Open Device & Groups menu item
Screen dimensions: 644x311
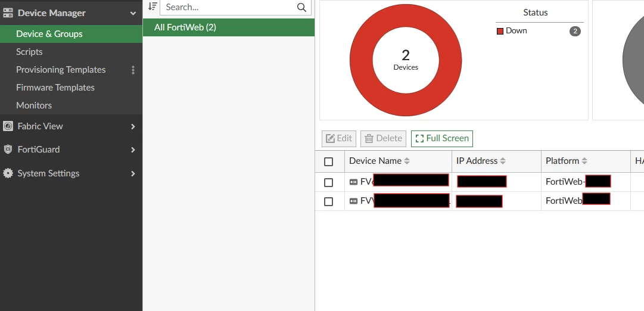[x=71, y=34]
